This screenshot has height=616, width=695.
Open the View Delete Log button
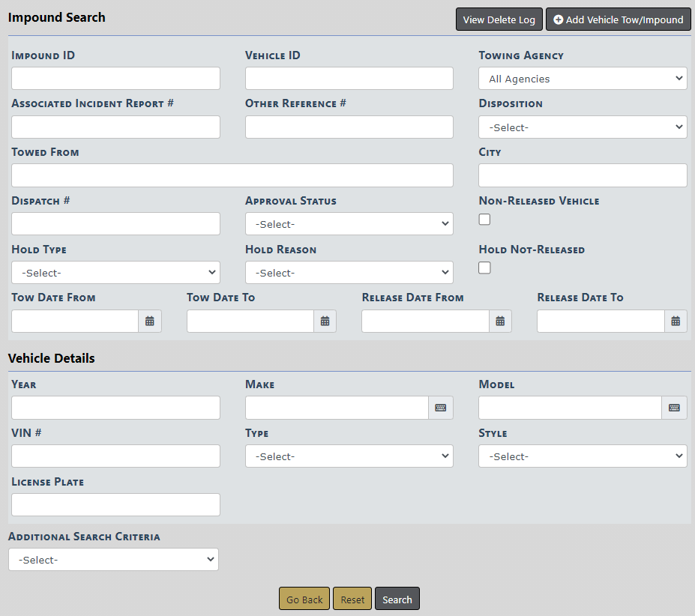(499, 19)
